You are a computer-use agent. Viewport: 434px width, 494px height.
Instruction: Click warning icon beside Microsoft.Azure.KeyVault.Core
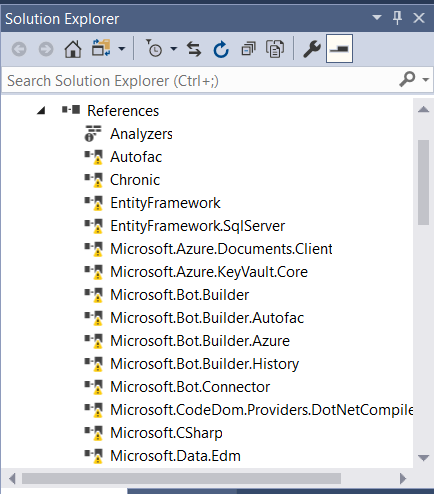click(x=98, y=275)
